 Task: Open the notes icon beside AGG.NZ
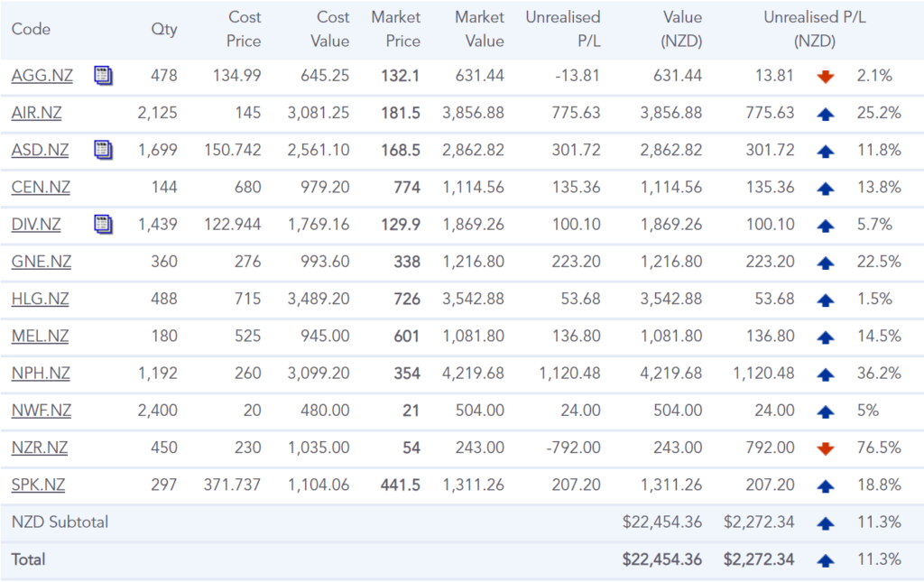tap(104, 76)
